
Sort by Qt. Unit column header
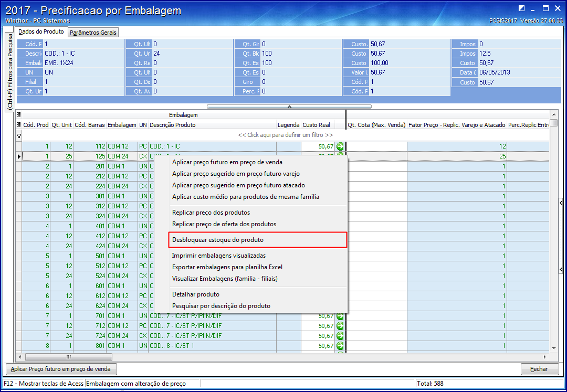(62, 125)
